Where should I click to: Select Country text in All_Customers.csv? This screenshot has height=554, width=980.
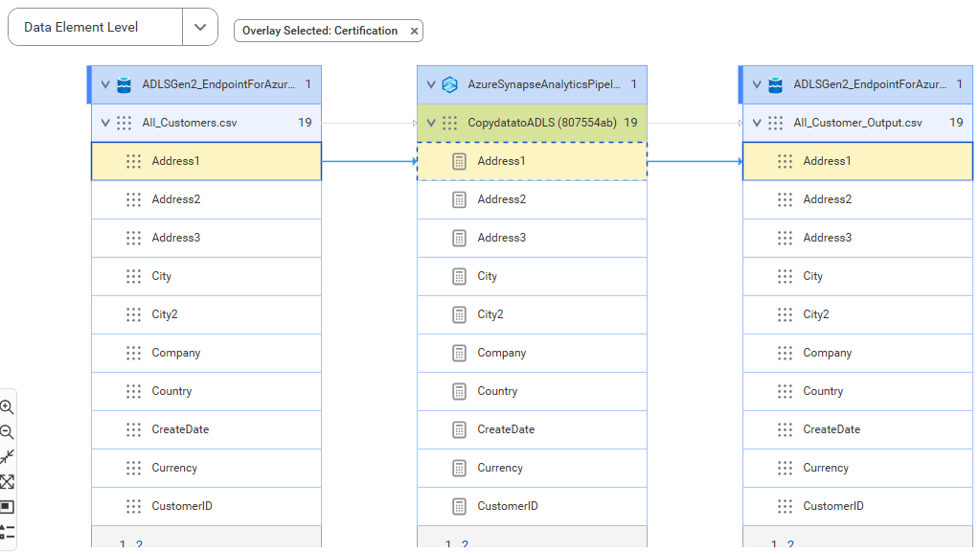click(x=171, y=391)
